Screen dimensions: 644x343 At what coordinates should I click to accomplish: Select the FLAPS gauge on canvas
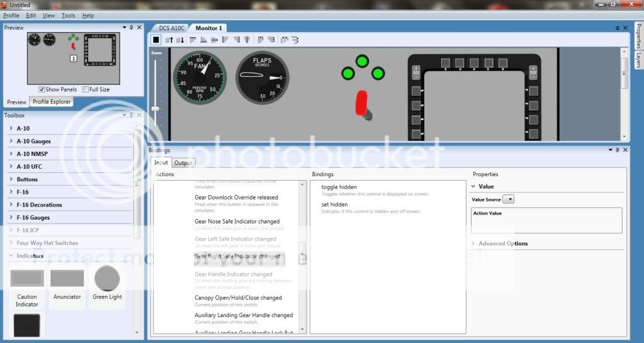pos(263,77)
